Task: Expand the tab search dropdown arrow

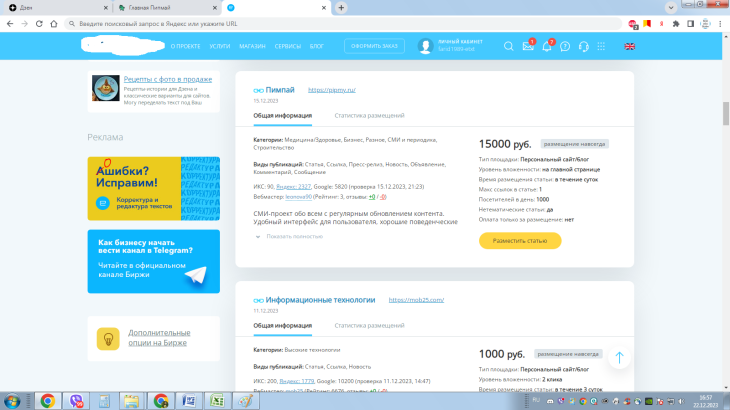Action: pos(670,7)
